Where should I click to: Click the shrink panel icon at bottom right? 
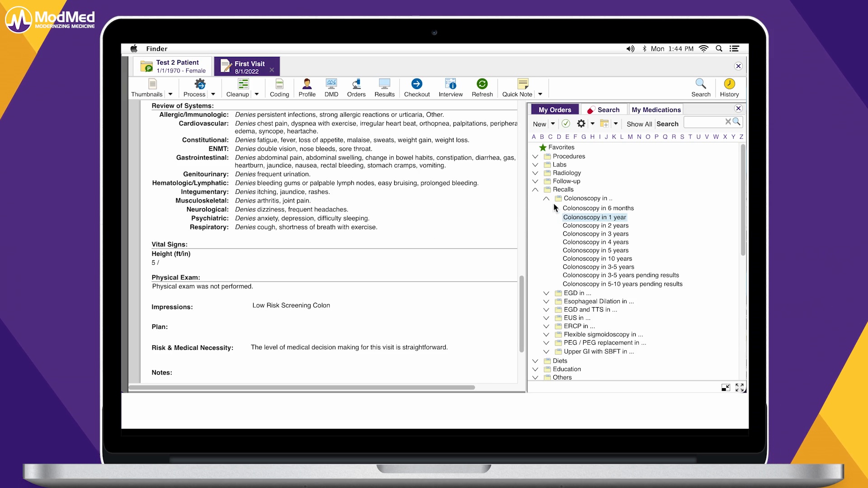point(726,388)
